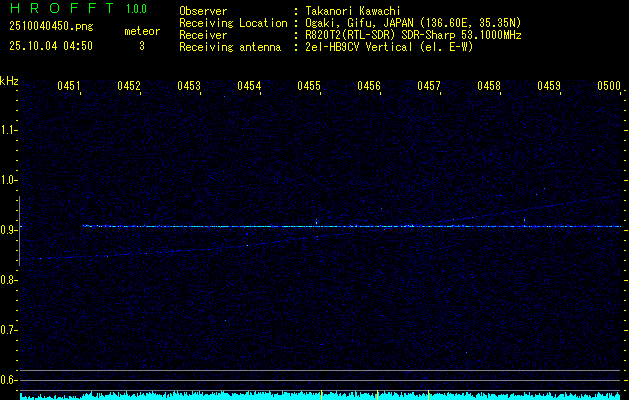Image resolution: width=629 pixels, height=400 pixels.
Task: Click the 0455 time label
Action: (x=309, y=87)
